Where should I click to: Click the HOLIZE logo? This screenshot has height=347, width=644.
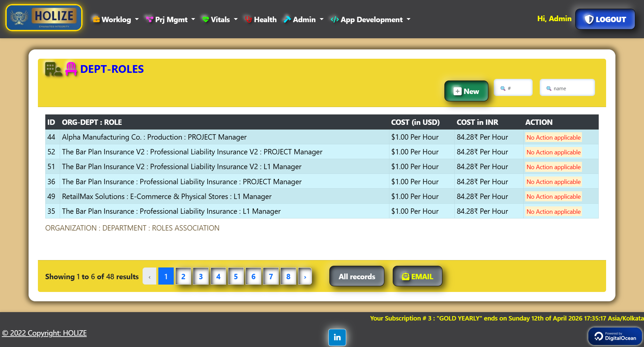click(x=44, y=18)
